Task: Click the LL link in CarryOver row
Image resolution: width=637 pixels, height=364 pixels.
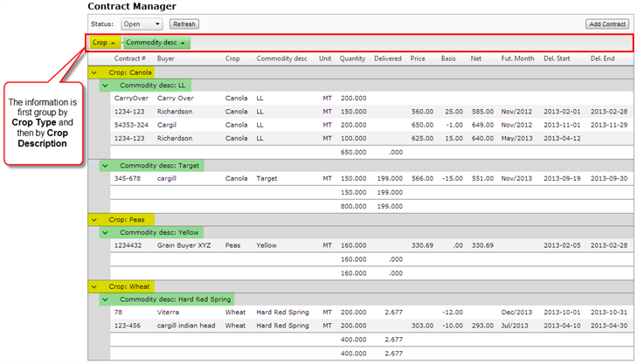Action: (x=260, y=99)
